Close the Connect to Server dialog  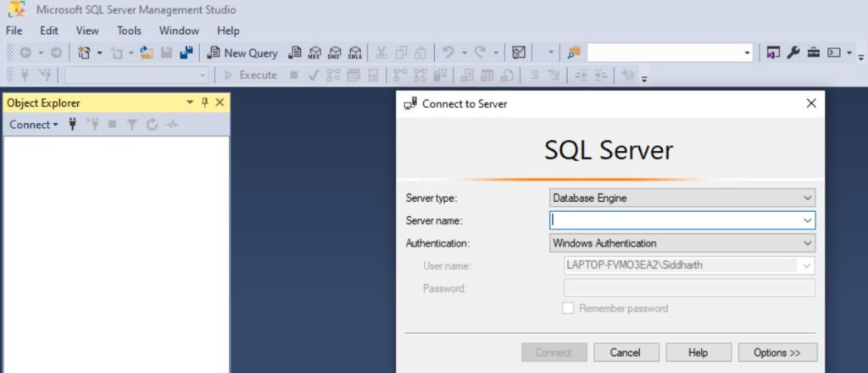click(x=811, y=103)
